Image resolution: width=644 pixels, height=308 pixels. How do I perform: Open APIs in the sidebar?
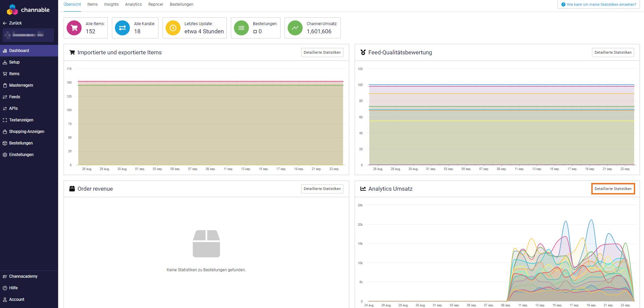(x=29, y=108)
